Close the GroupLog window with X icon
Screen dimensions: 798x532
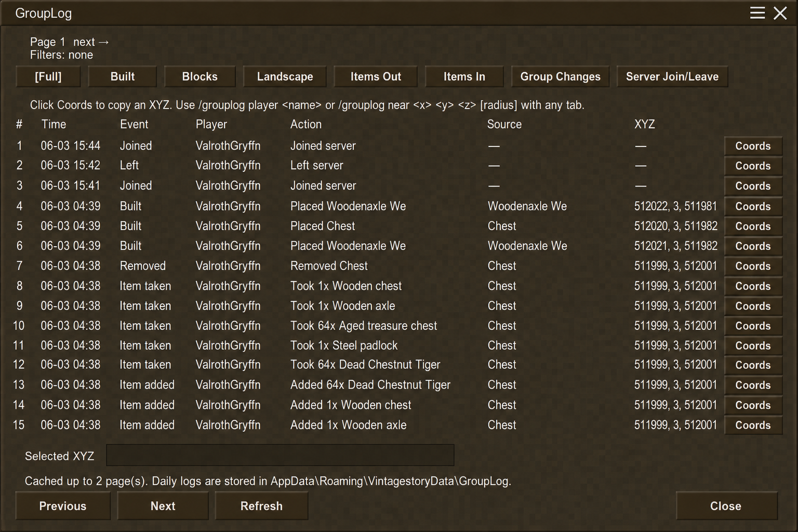coord(780,13)
